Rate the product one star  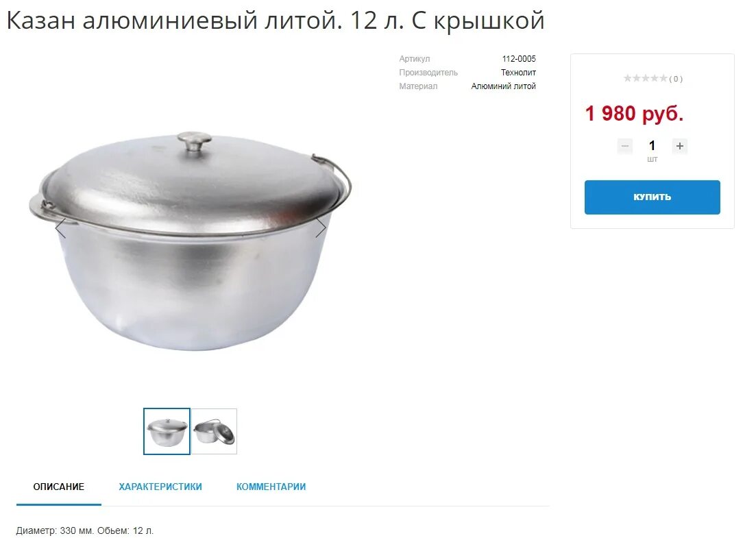pos(628,78)
